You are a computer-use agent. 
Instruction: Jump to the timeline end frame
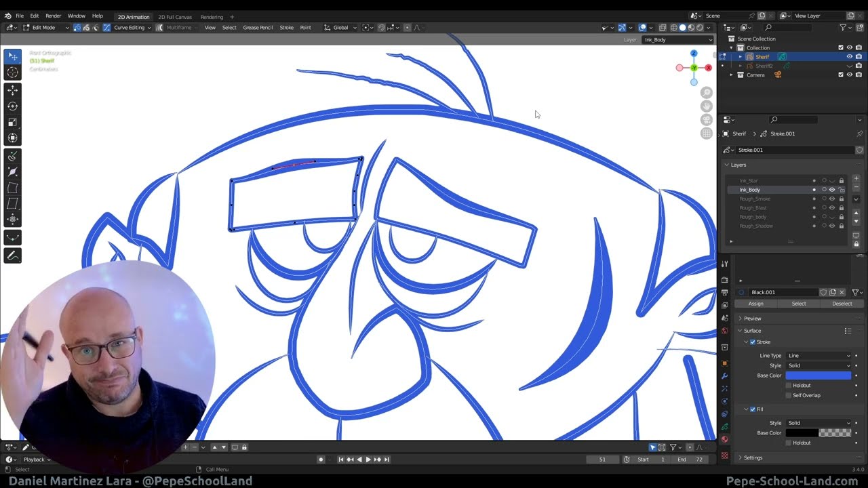(x=387, y=460)
